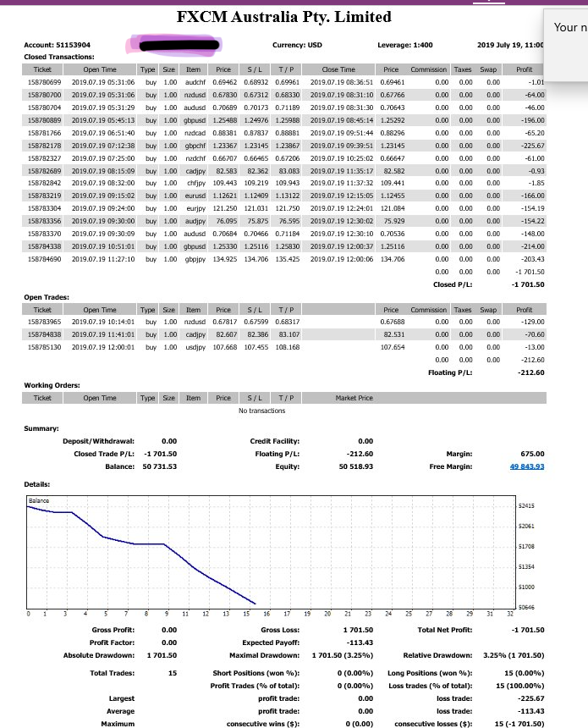
Task: Click the Equity value 50 518.93
Action: pos(356,466)
